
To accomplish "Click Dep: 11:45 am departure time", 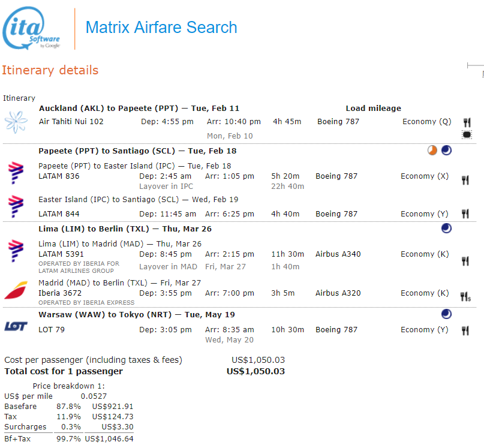I will coord(167,214).
